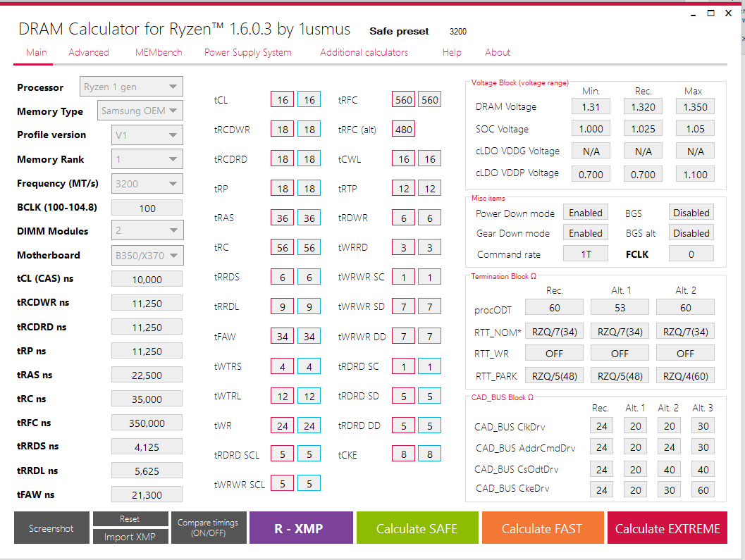Minimize the DRAM Calculator window

[x=694, y=14]
